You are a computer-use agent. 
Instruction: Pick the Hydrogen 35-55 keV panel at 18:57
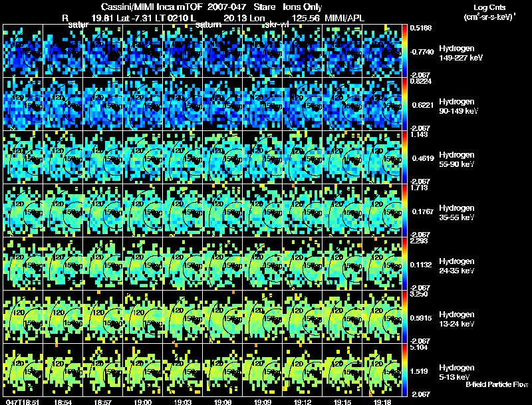103,211
